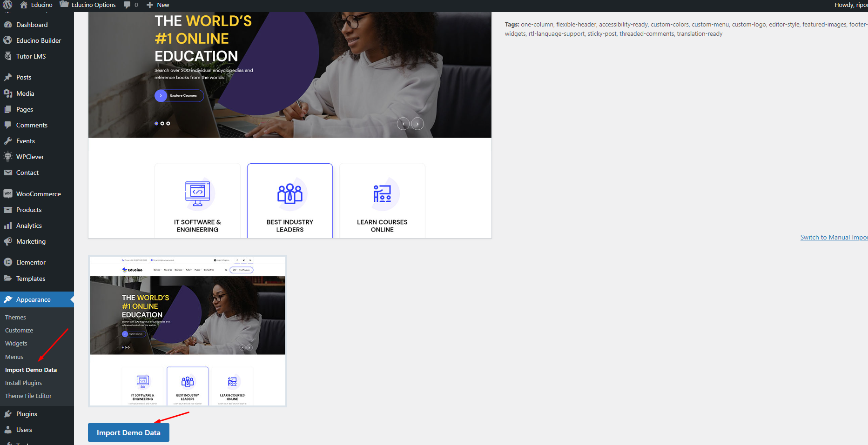
Task: Click the "LEARN COURSES ONLINE" heading text
Action: coord(382,226)
